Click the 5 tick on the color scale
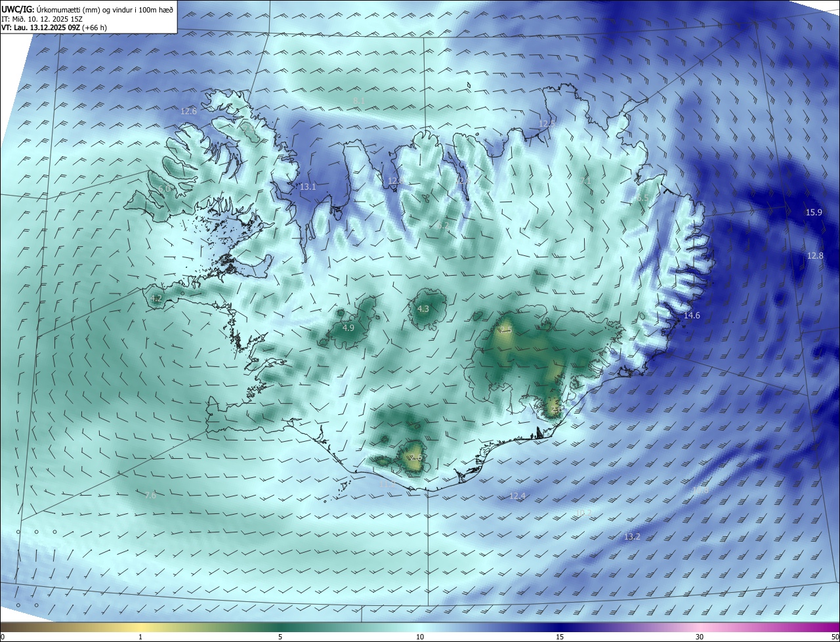The image size is (840, 642). [280, 637]
